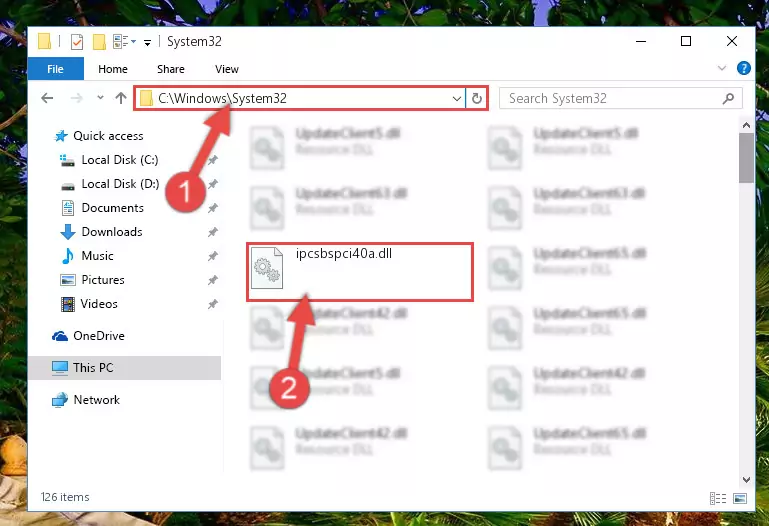Click the folder icon in title bar
The width and height of the screenshot is (769, 526).
click(45, 42)
